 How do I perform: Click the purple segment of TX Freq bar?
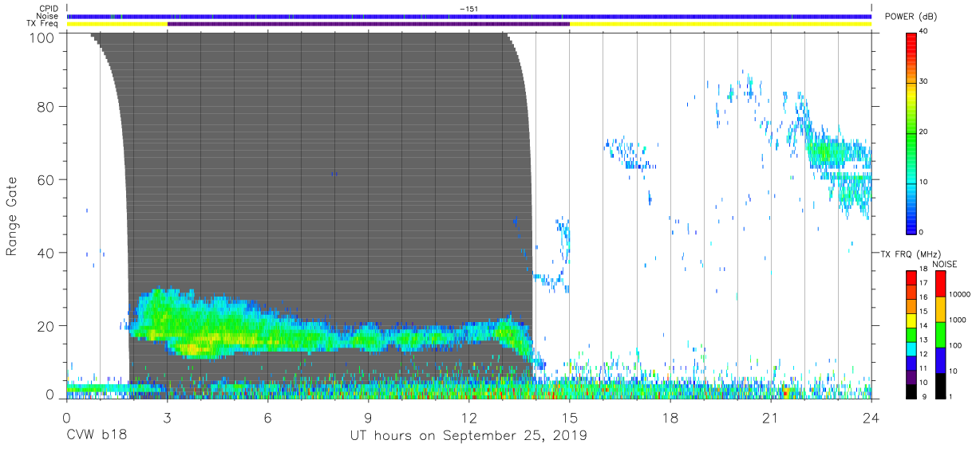point(369,24)
